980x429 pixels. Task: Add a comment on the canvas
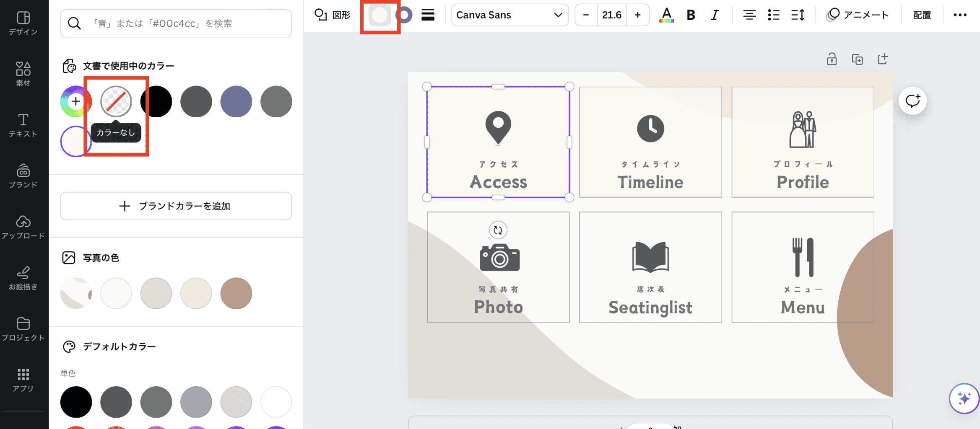[x=912, y=101]
